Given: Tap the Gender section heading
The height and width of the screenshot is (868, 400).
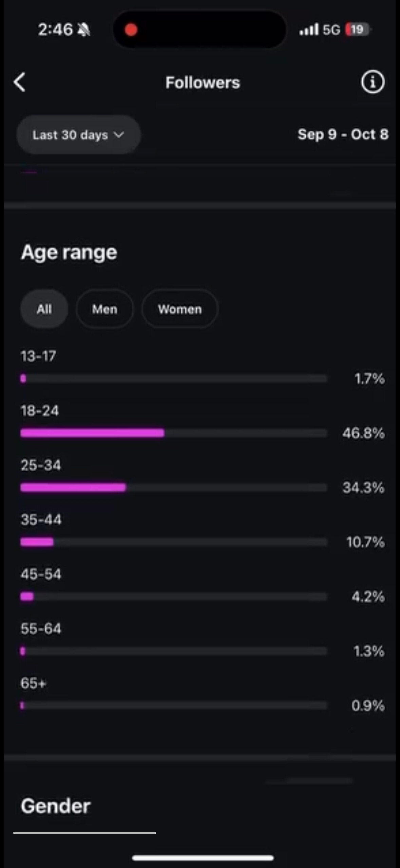Looking at the screenshot, I should click(56, 806).
